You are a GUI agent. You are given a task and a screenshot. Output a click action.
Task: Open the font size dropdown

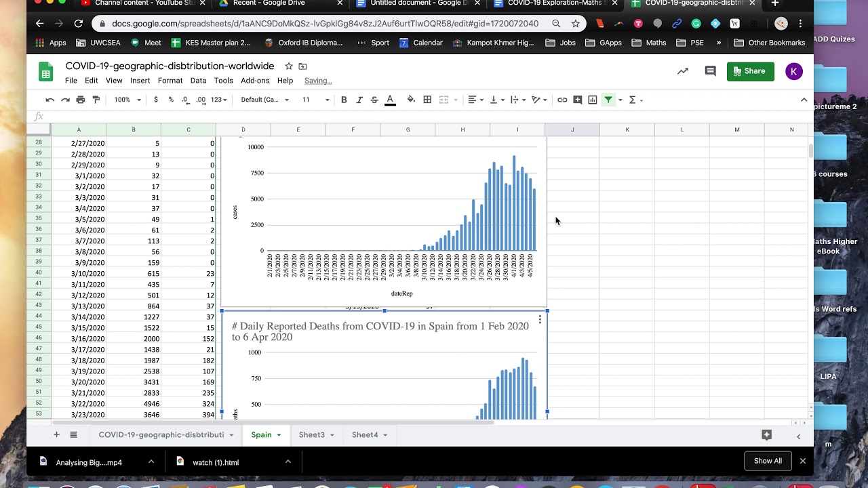[x=315, y=100]
